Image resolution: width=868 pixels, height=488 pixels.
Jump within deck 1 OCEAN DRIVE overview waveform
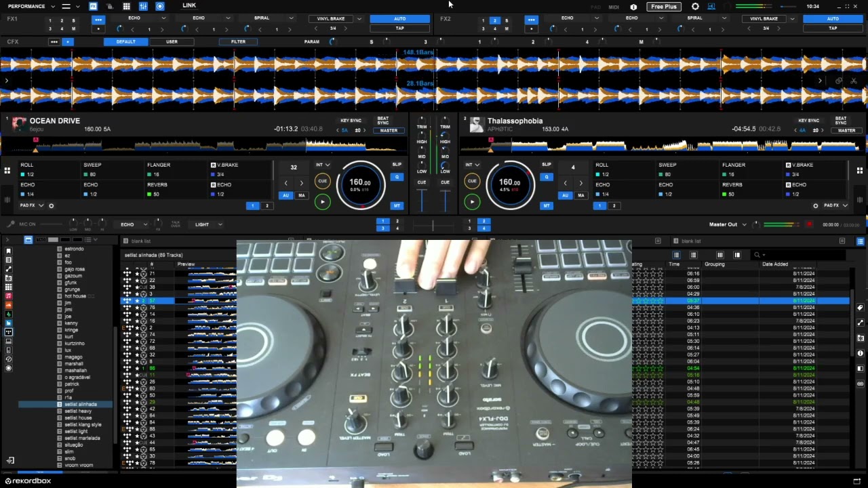(203, 145)
